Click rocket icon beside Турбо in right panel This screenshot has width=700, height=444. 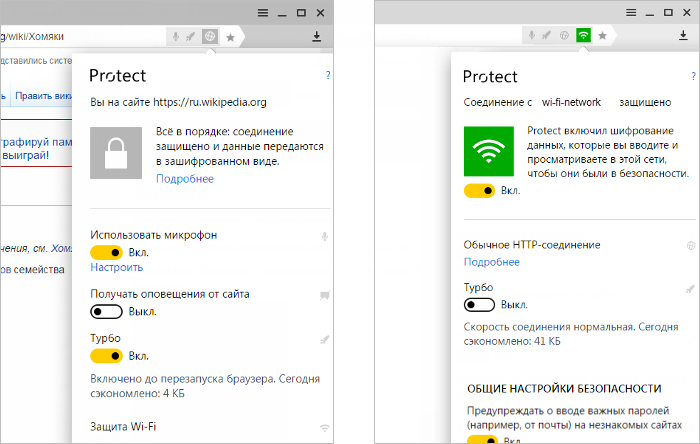pos(691,289)
